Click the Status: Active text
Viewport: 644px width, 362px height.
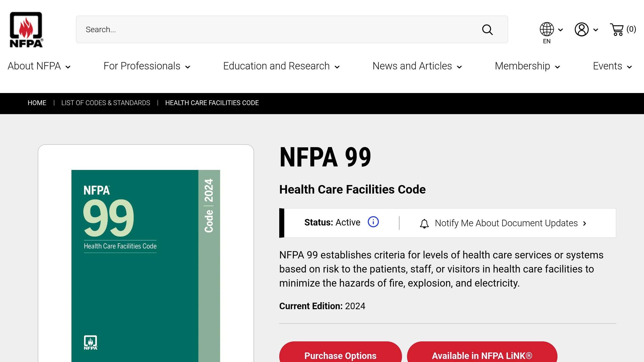(332, 222)
